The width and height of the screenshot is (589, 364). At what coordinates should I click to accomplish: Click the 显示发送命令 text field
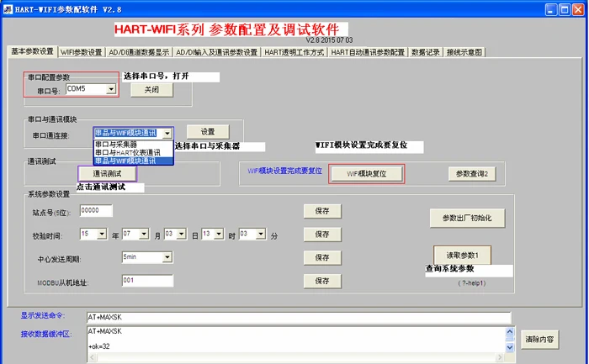pos(299,318)
